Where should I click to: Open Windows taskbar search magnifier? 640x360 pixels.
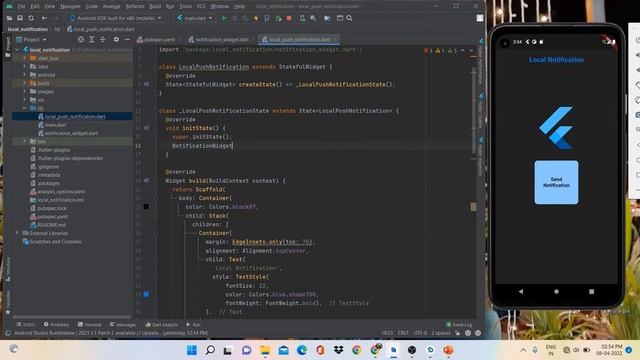(210, 350)
